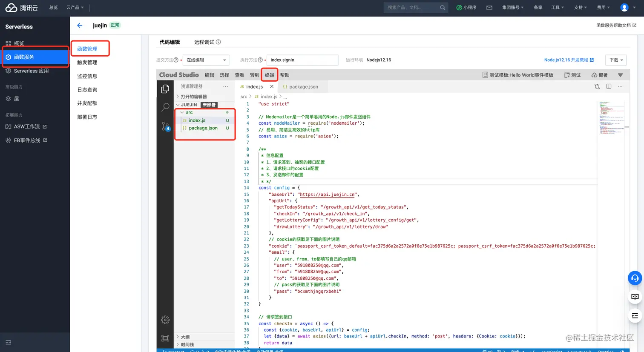Expand the 打开的编辑器 section

click(193, 97)
